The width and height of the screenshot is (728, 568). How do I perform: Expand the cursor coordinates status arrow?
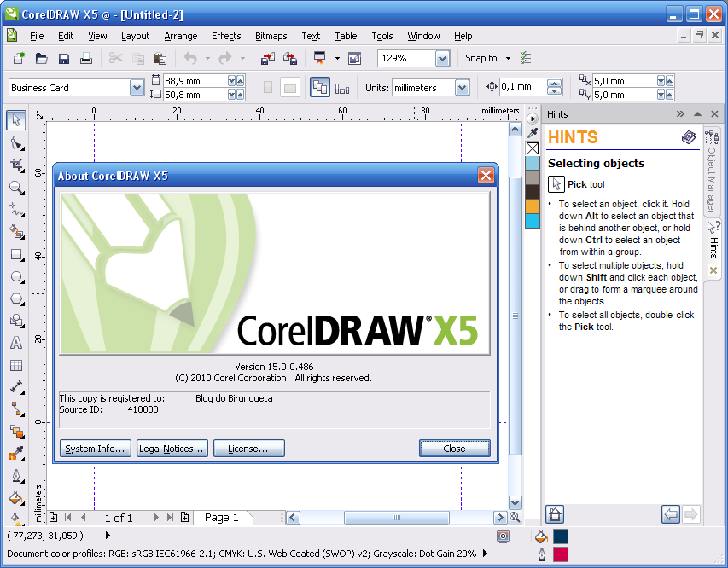[108, 536]
